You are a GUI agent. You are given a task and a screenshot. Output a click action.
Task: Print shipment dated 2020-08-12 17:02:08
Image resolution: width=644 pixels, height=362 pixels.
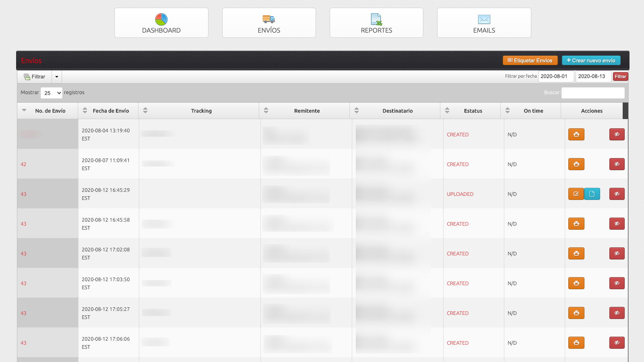pos(576,253)
